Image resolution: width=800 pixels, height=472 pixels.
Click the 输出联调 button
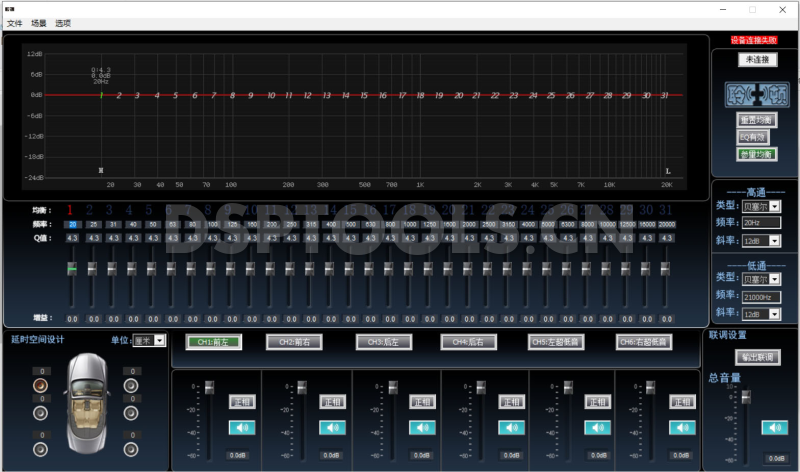[x=756, y=358]
